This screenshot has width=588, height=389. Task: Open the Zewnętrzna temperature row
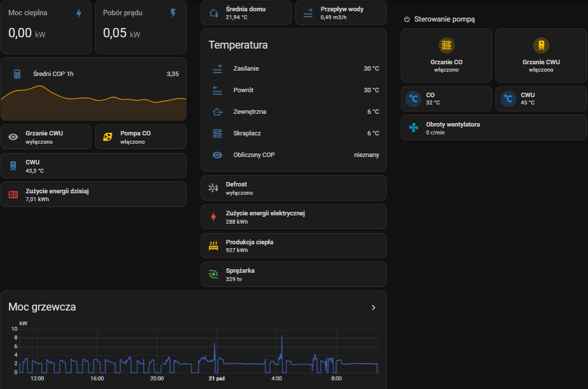[x=293, y=112]
